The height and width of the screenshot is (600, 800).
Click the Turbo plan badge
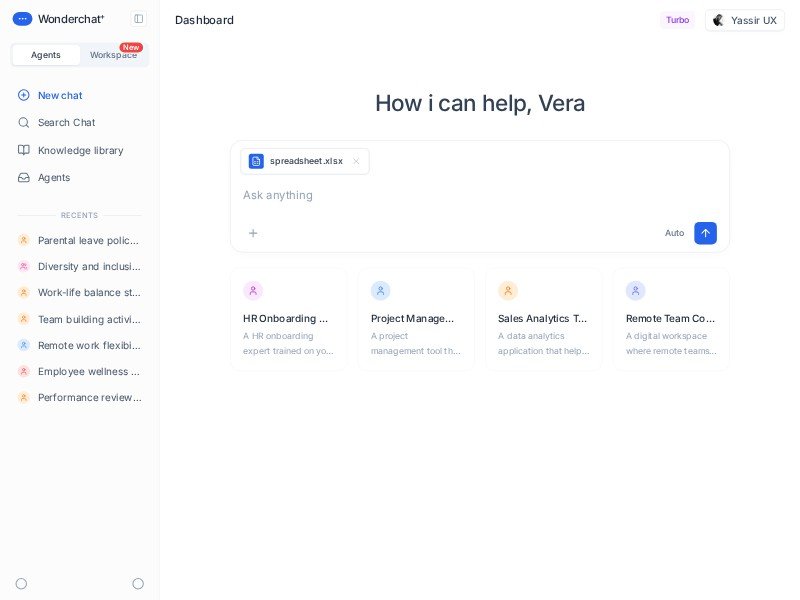pos(677,20)
